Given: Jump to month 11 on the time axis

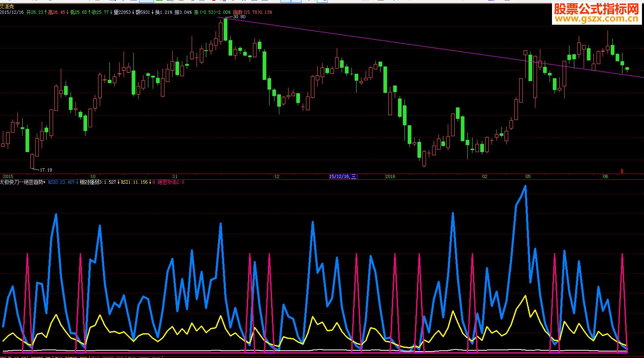Looking at the screenshot, I should 175,176.
